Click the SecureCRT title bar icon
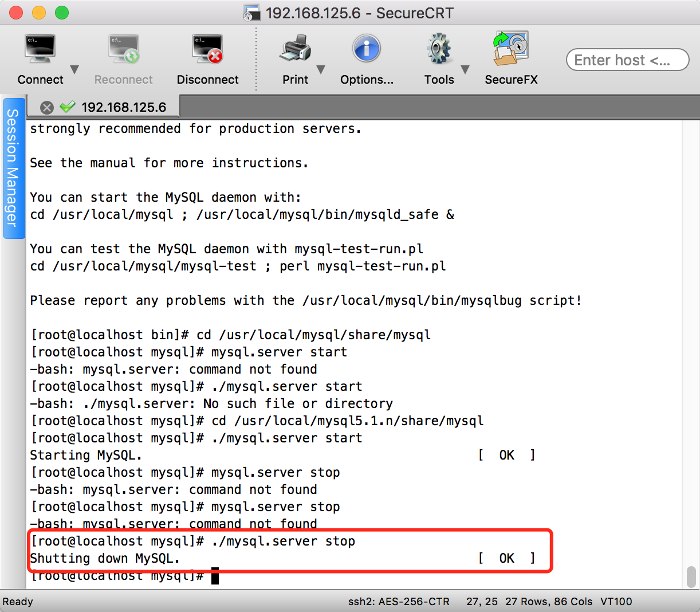 click(252, 13)
